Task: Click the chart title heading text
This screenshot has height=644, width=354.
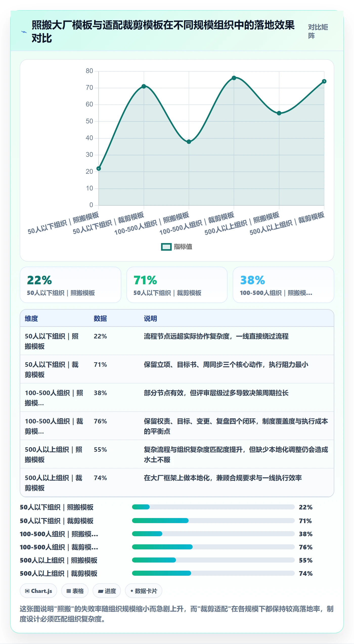Action: point(163,32)
